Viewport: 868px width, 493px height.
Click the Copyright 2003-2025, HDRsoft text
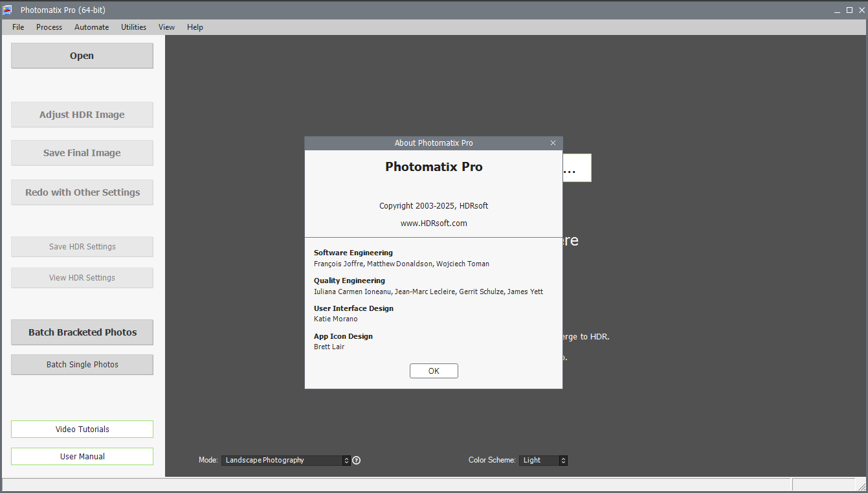pyautogui.click(x=434, y=206)
